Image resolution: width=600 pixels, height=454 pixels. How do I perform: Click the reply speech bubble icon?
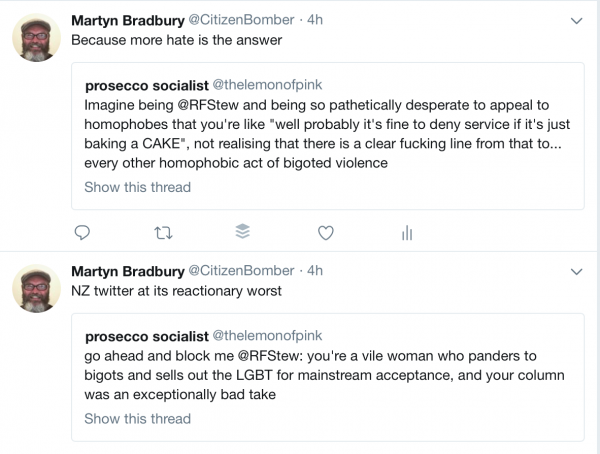[84, 233]
